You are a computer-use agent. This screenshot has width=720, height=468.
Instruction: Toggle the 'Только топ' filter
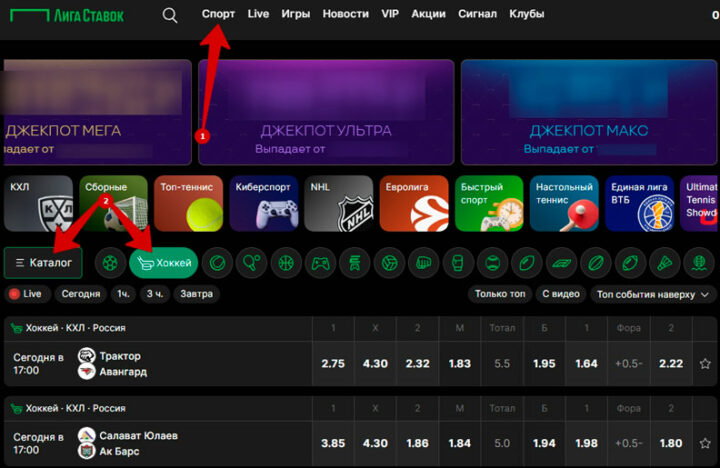[x=500, y=294]
